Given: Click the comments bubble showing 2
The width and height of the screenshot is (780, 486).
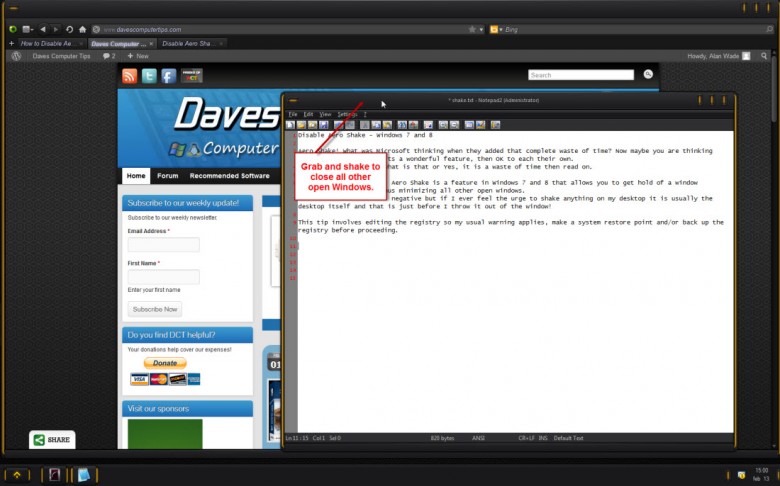Looking at the screenshot, I should (109, 56).
